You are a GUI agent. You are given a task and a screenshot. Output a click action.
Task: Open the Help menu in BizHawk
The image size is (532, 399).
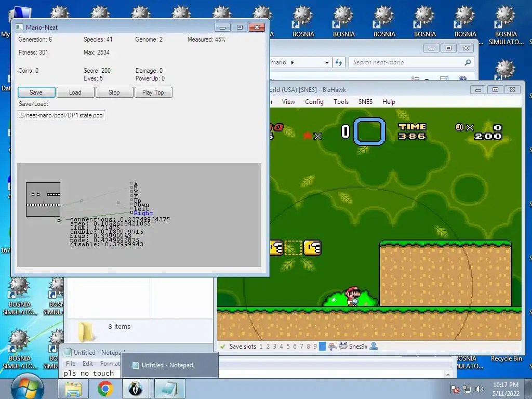click(x=389, y=102)
